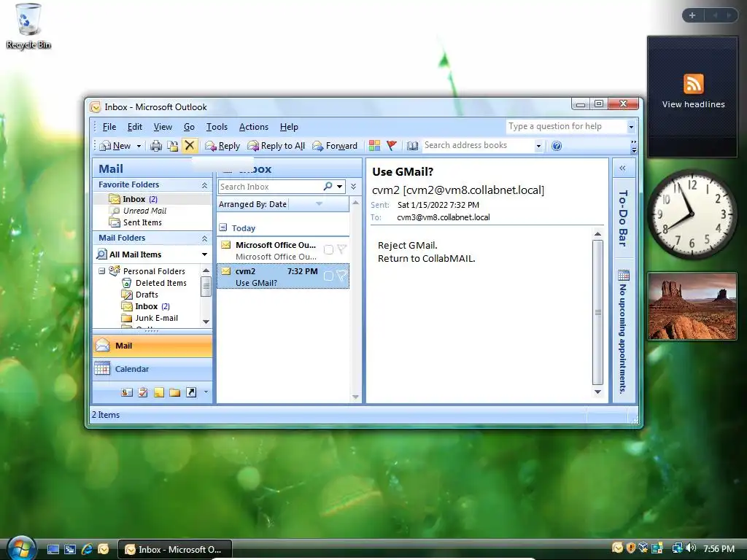Click the Type a question for help box
Image resolution: width=747 pixels, height=560 pixels.
click(x=566, y=126)
